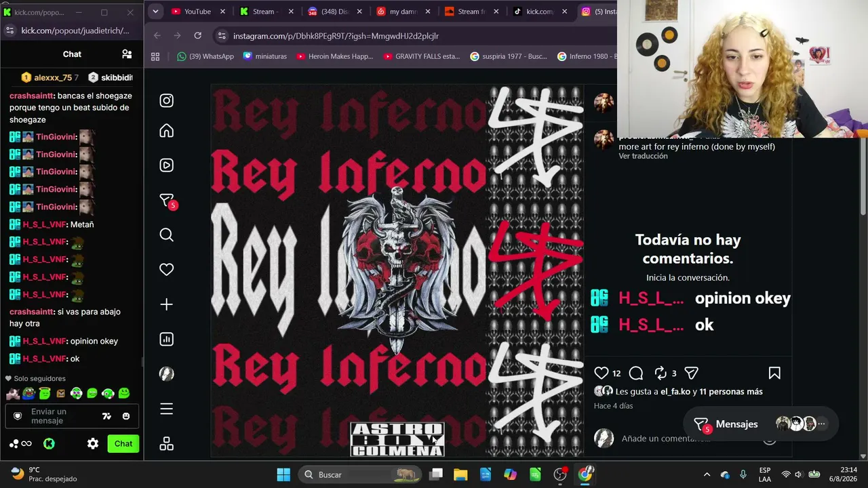Screen dimensions: 868x488
Task: Open WhatsApp bookmark in bookmarks bar
Action: pos(205,56)
